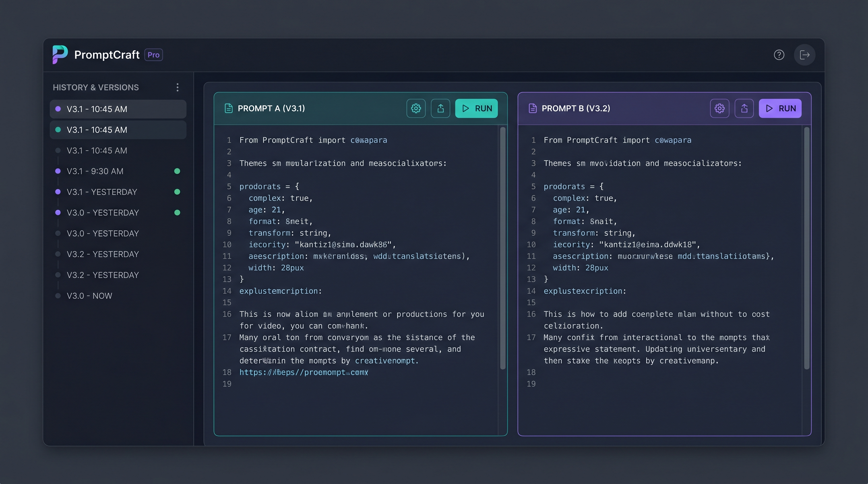Click 'width: 28pux' in Prompt B

pyautogui.click(x=580, y=268)
